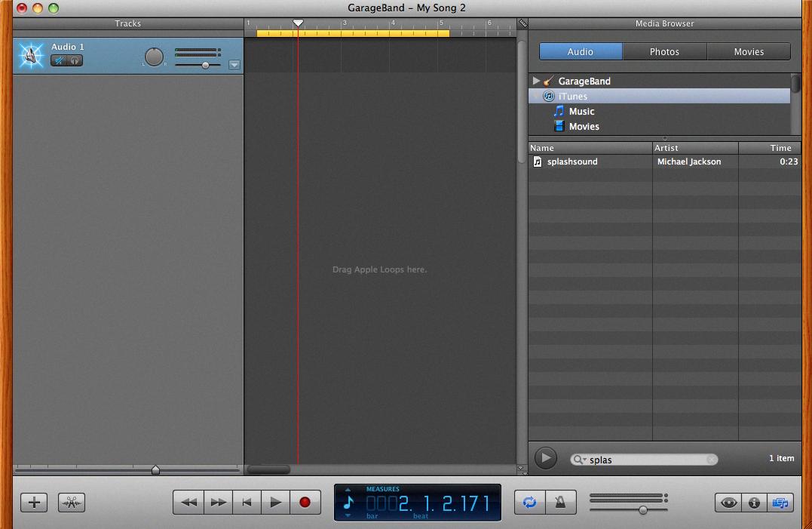The height and width of the screenshot is (529, 812).
Task: Click the timeline vertical scrollbar
Action: [522, 101]
